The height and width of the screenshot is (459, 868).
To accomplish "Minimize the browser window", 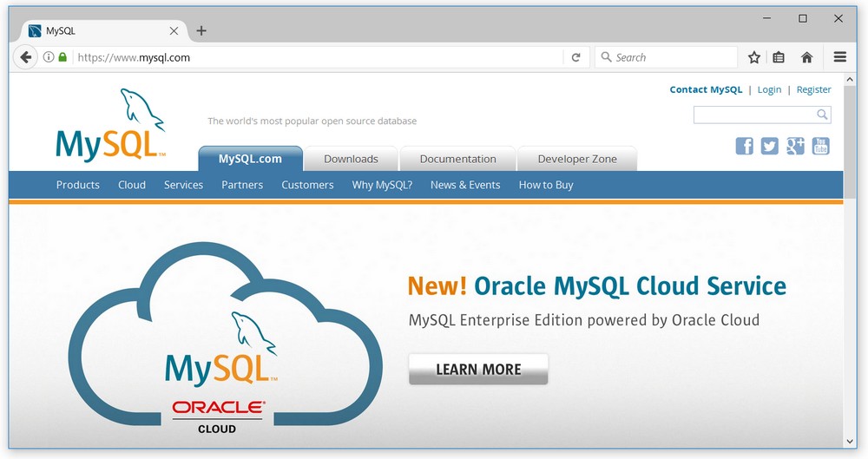I will 766,18.
